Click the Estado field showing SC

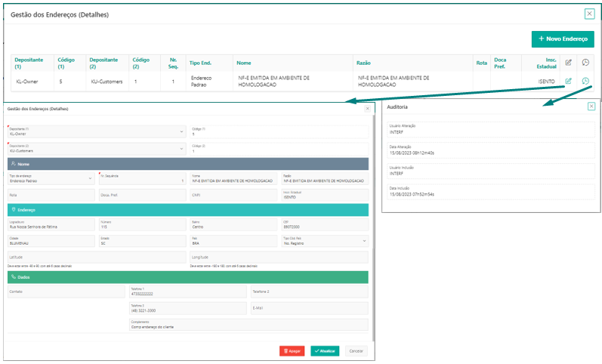click(143, 241)
